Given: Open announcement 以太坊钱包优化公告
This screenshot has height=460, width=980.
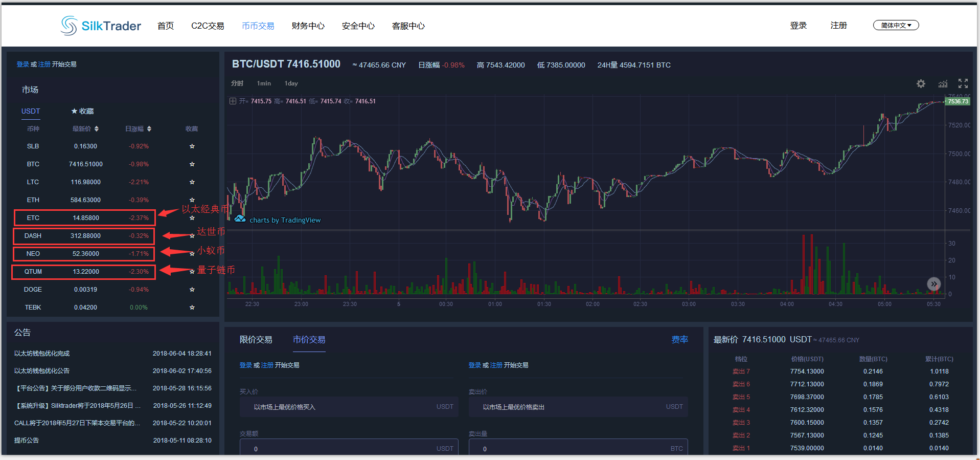Looking at the screenshot, I should click(42, 371).
